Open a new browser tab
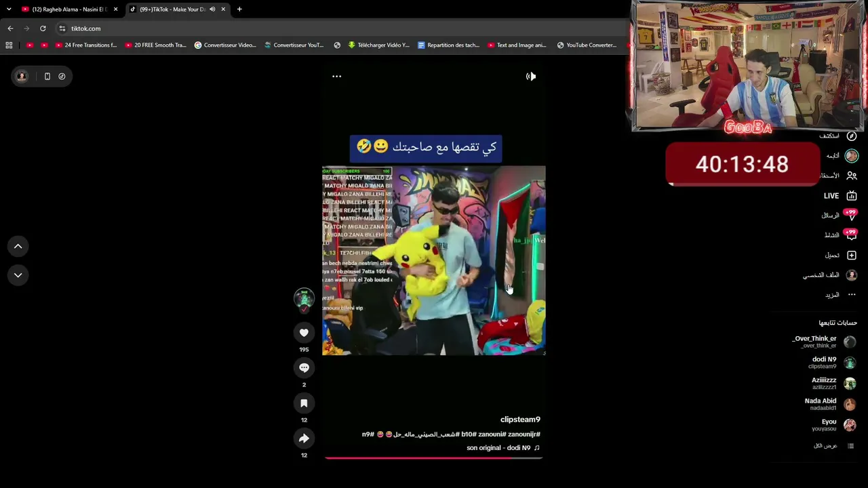Viewport: 868px width, 488px height. [239, 9]
